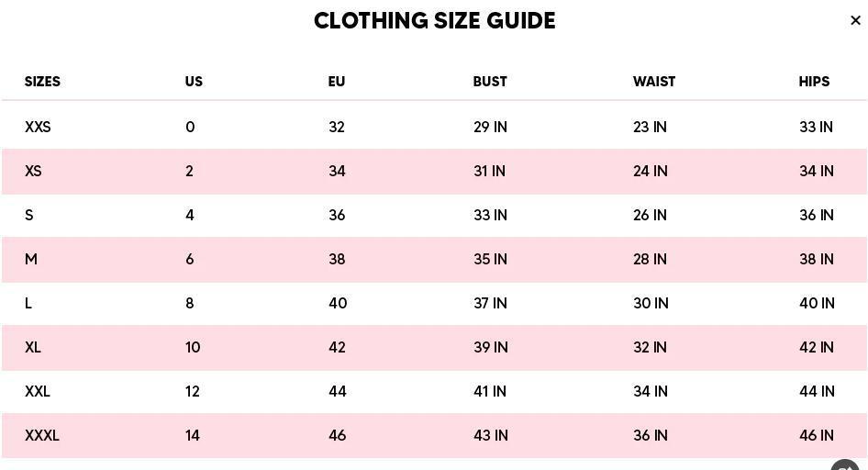Screen dimensions: 868x470
Task: Click the EU column header
Action: pos(337,82)
